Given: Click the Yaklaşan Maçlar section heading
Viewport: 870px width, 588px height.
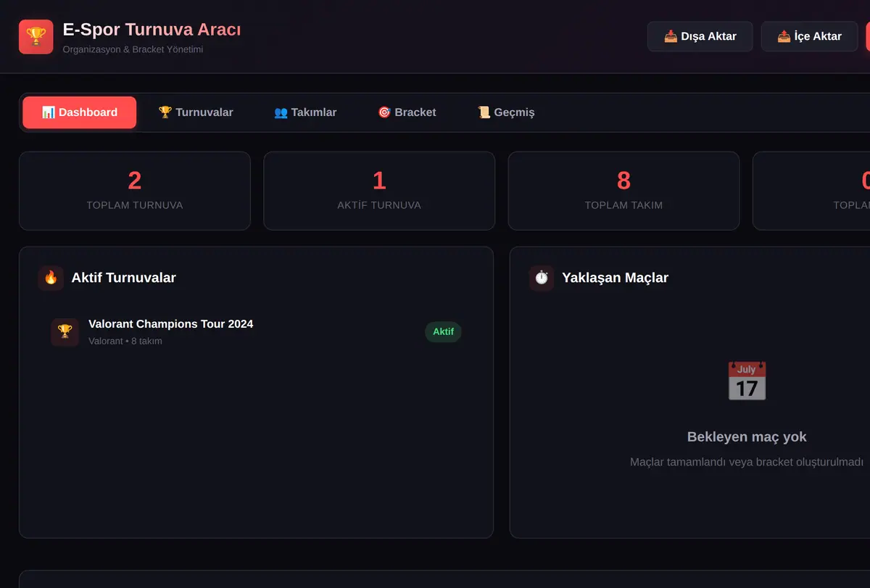Looking at the screenshot, I should [x=616, y=278].
